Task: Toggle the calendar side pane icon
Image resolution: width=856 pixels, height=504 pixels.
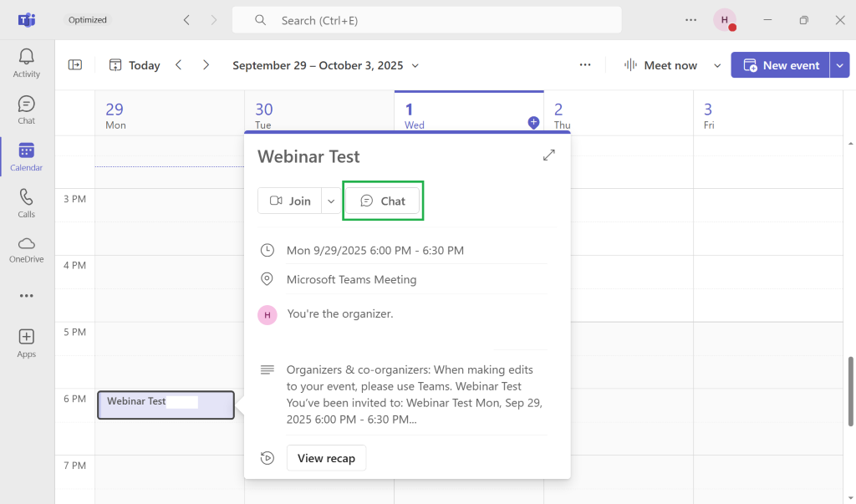Action: coord(74,65)
